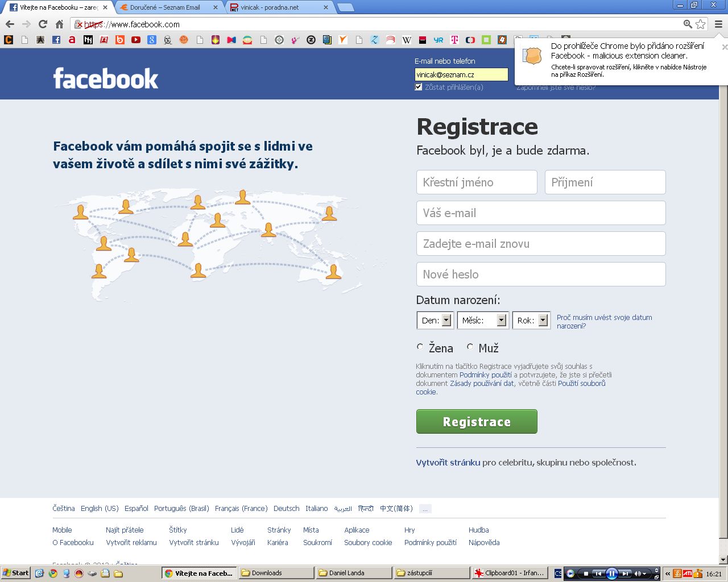Click the 'Nové heslo' password field
Image resolution: width=728 pixels, height=582 pixels.
(541, 275)
